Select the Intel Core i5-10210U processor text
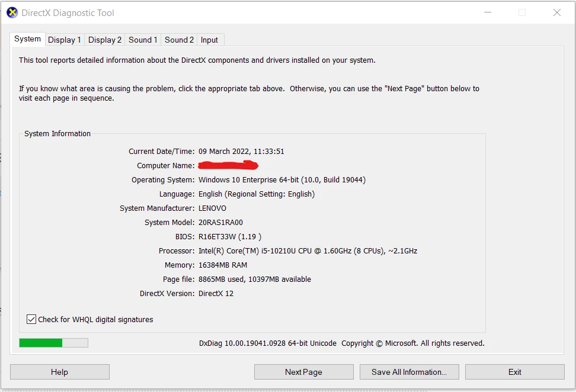Viewport: 576px width, 392px height. (308, 251)
